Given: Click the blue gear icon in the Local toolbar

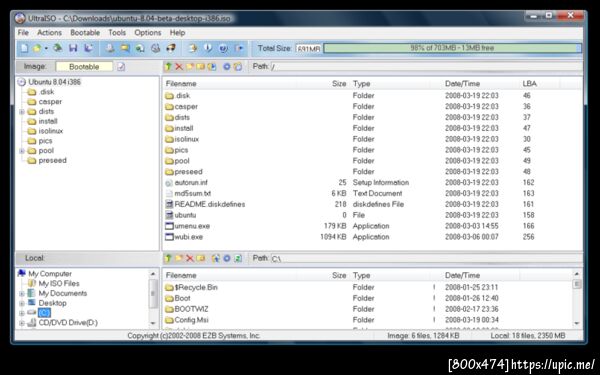Looking at the screenshot, I should click(227, 258).
